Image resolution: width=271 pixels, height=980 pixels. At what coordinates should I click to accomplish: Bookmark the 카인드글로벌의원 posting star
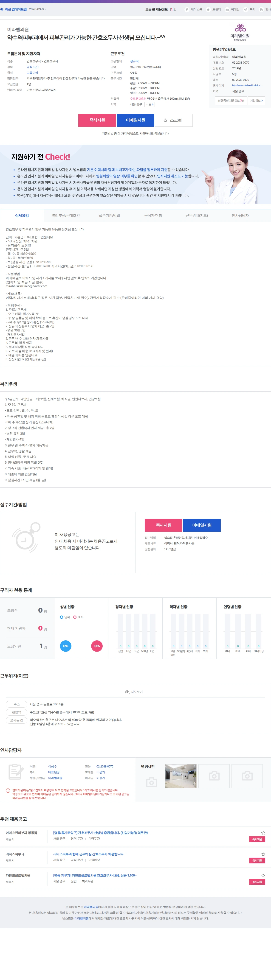(263, 875)
